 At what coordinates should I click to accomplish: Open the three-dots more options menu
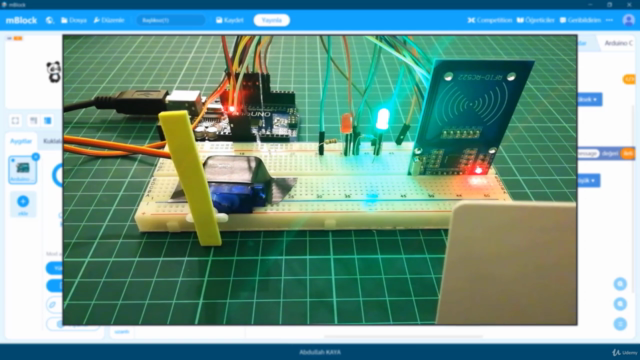[609, 20]
